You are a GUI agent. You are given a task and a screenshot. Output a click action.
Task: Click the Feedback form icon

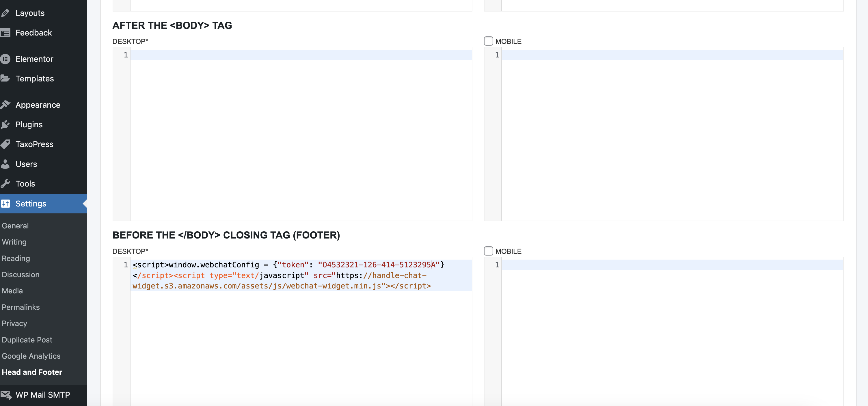pyautogui.click(x=5, y=33)
